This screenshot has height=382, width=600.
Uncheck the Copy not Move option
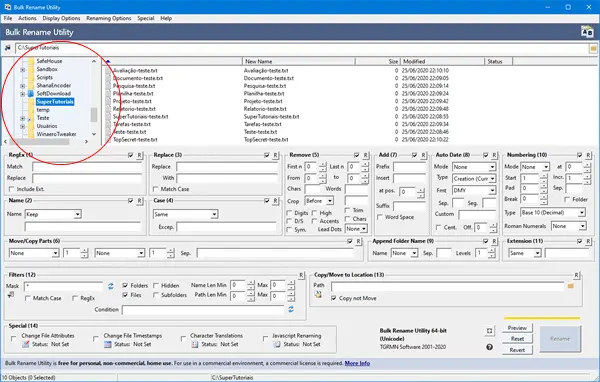click(334, 298)
